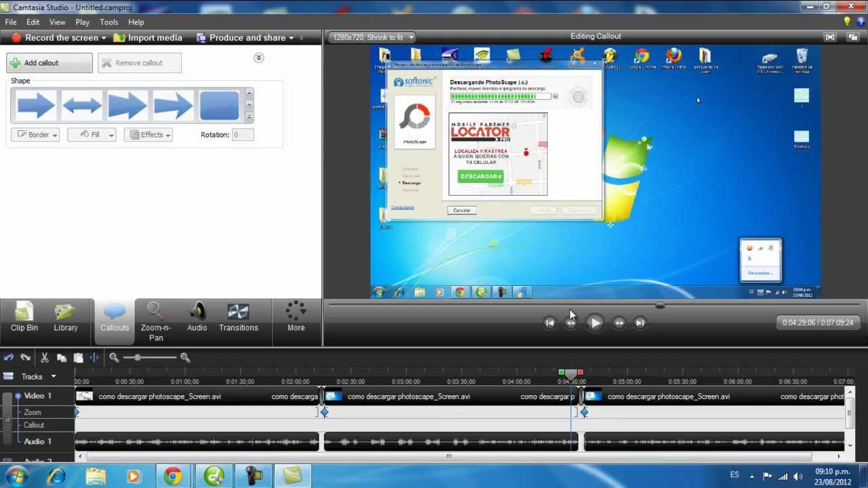The height and width of the screenshot is (488, 868).
Task: Click Google Chrome in the Windows taskbar
Action: 173,476
